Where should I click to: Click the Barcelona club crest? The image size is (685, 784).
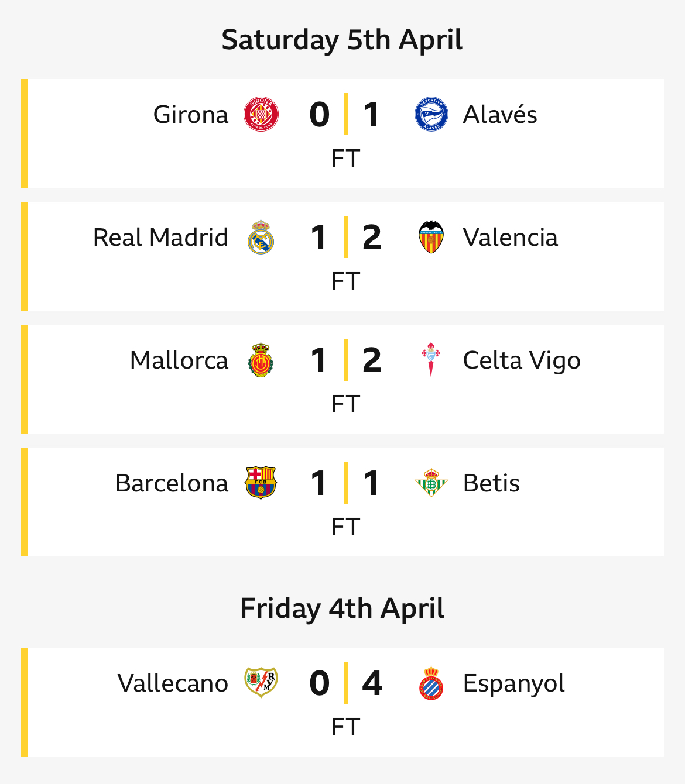tap(261, 483)
